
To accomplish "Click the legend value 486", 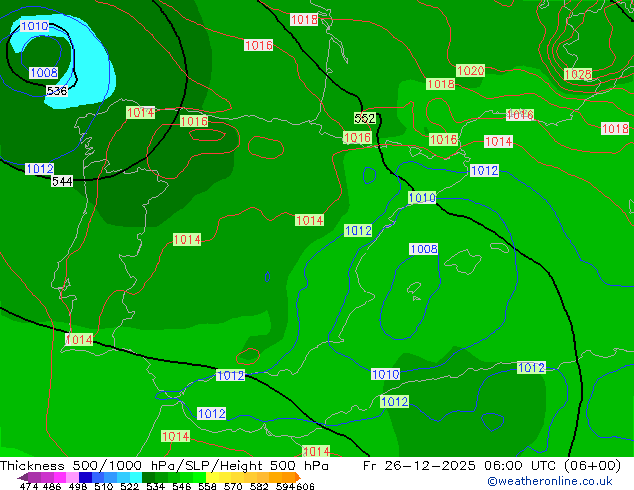I will (x=52, y=486).
